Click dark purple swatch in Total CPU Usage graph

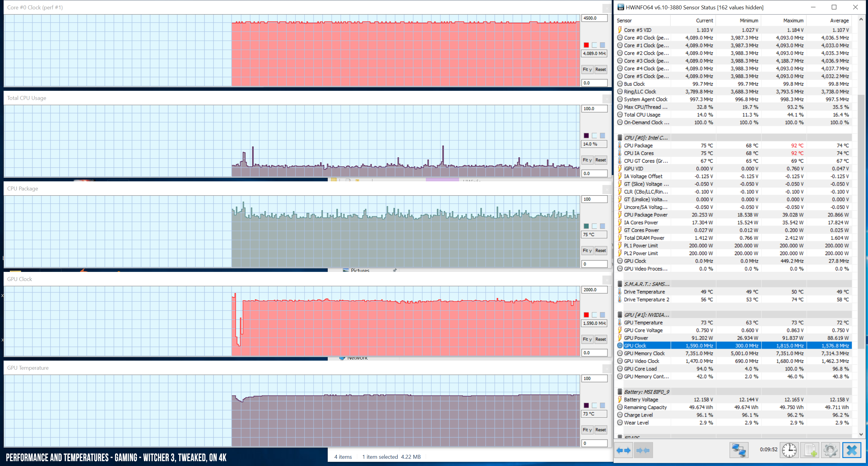click(x=586, y=136)
